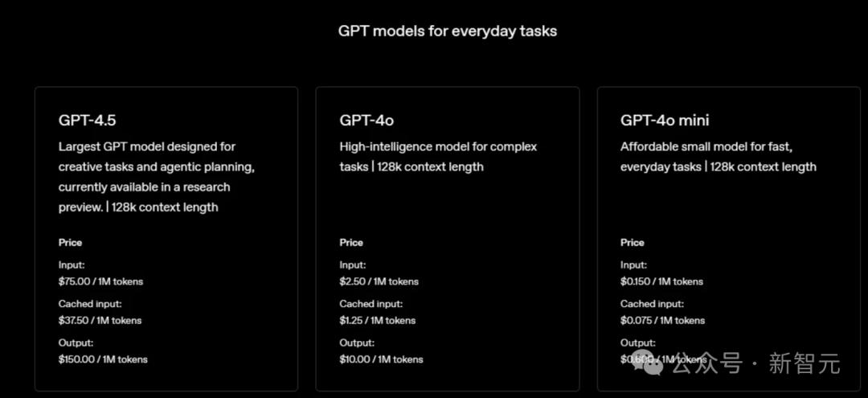This screenshot has width=868, height=398.
Task: Click the $75.00 / 1M tokens input price
Action: (x=100, y=281)
